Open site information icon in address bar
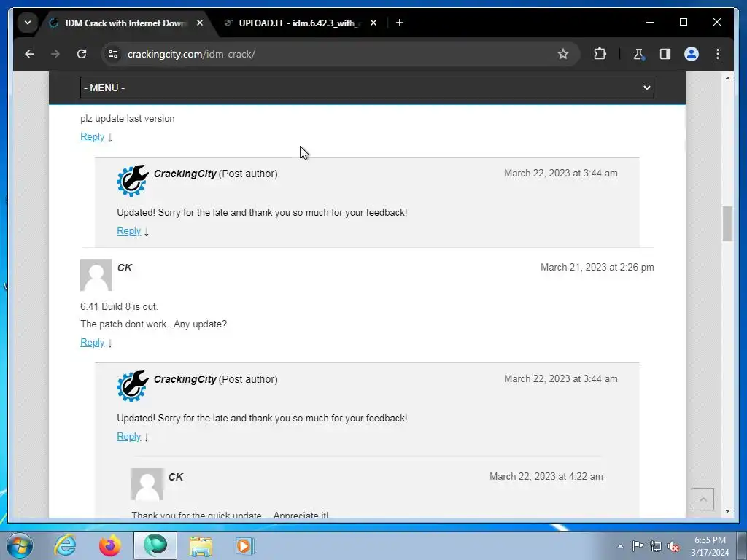 [x=113, y=54]
